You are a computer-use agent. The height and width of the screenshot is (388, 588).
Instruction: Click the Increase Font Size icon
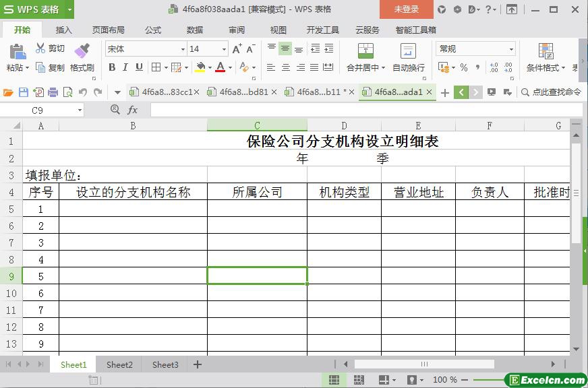click(237, 48)
